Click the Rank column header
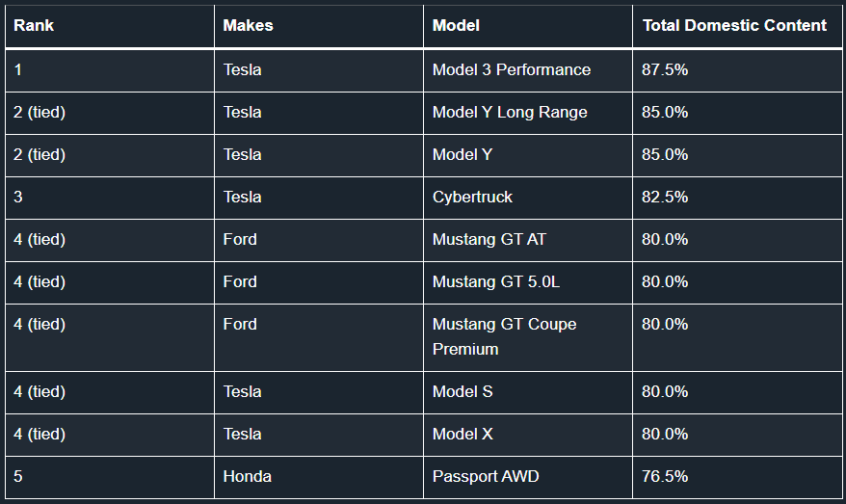 point(110,26)
